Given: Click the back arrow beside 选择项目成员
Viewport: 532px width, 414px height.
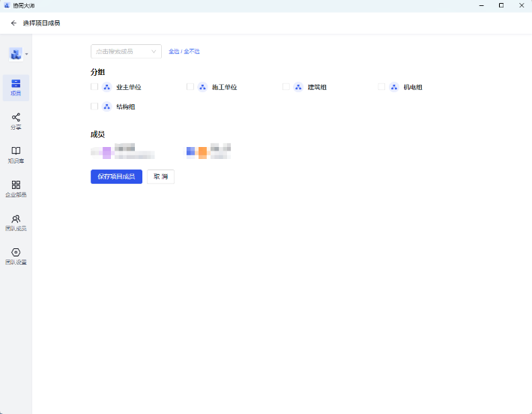Looking at the screenshot, I should click(x=13, y=23).
